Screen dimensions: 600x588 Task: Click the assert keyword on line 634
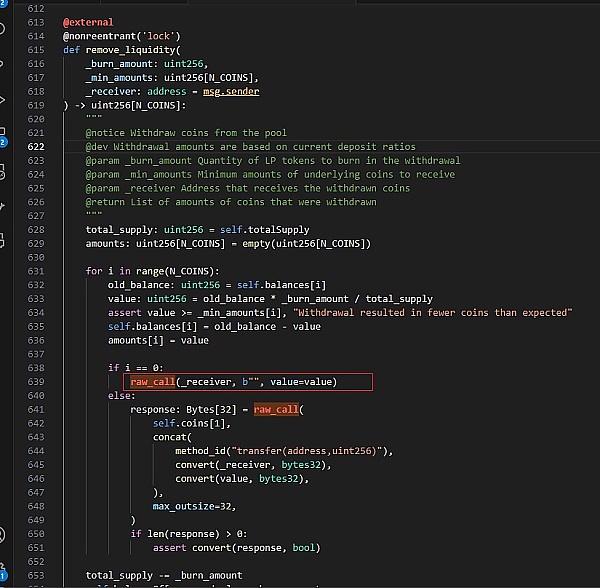click(x=125, y=313)
